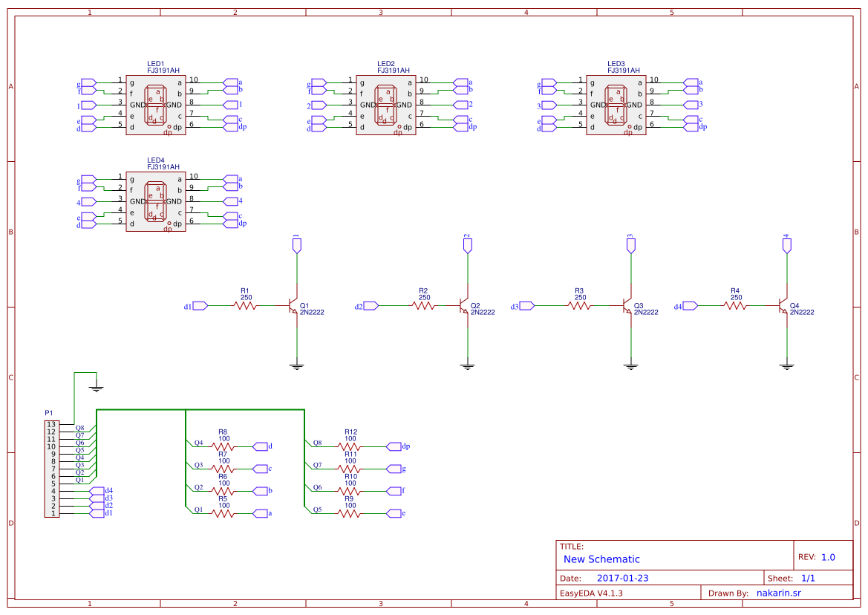Click transistor Q1 2N2222 symbol

coord(294,307)
